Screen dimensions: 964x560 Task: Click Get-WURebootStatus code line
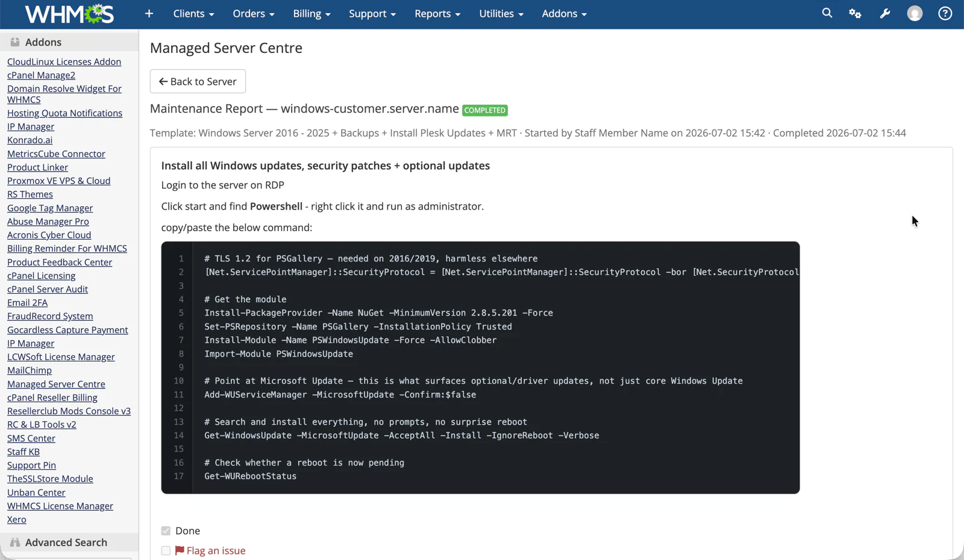[251, 476]
